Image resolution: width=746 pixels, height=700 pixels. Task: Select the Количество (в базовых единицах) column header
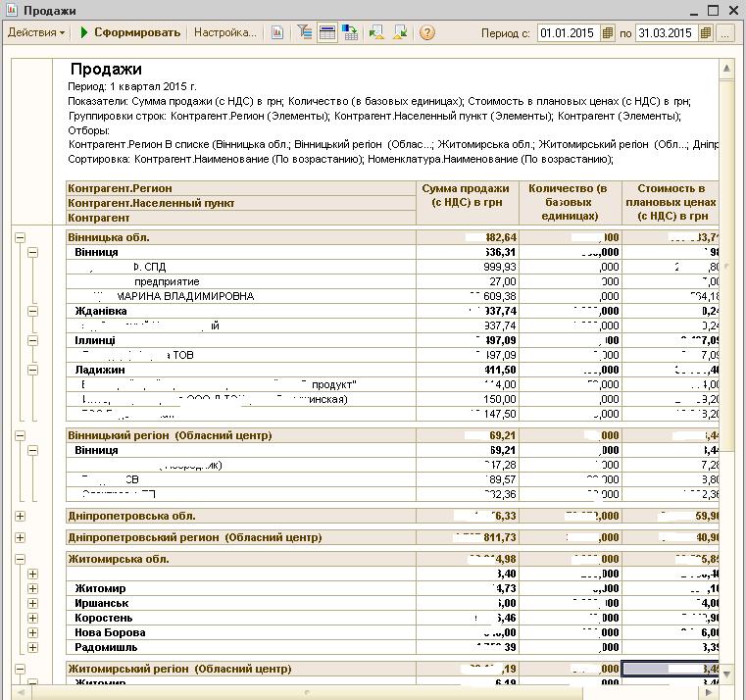[x=570, y=203]
